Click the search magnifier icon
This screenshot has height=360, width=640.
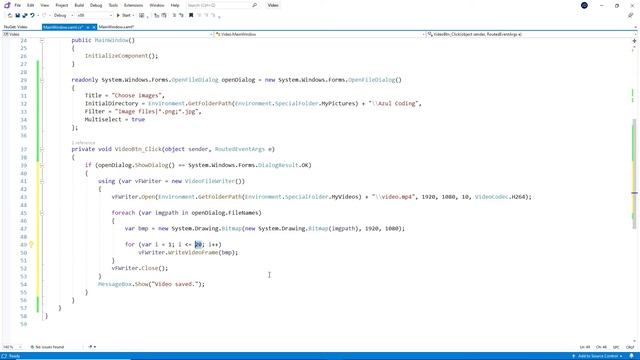(255, 5)
